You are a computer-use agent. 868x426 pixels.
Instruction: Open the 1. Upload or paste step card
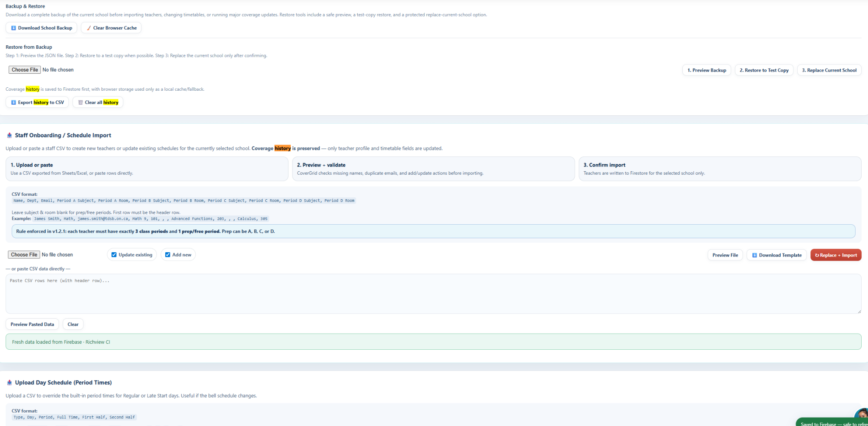147,169
